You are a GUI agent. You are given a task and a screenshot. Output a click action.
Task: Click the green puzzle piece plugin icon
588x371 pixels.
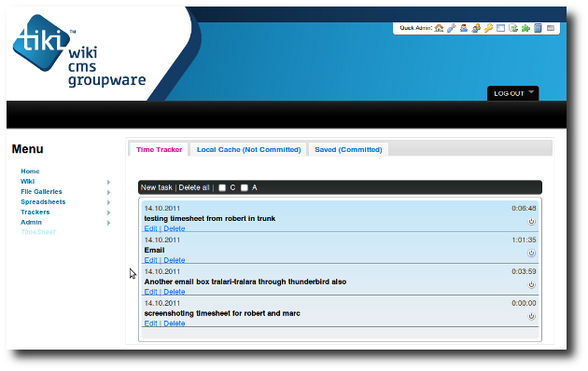[525, 28]
